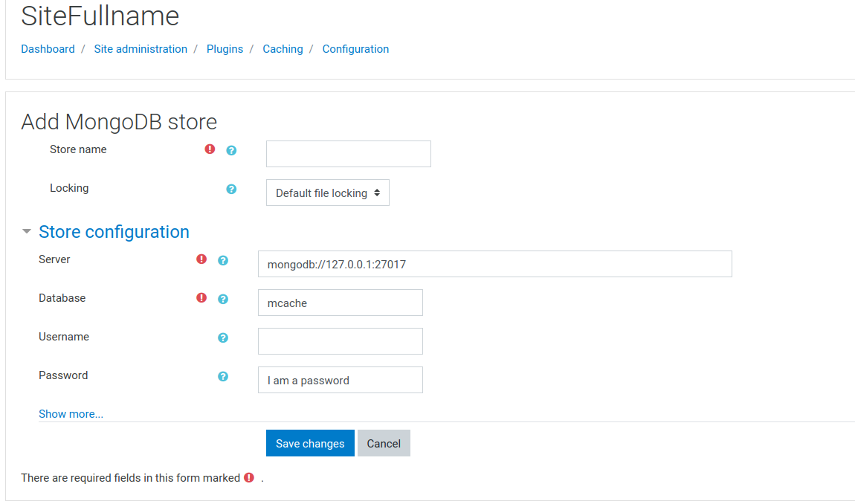The height and width of the screenshot is (504, 855).
Task: Click the Store name label
Action: pyautogui.click(x=78, y=149)
